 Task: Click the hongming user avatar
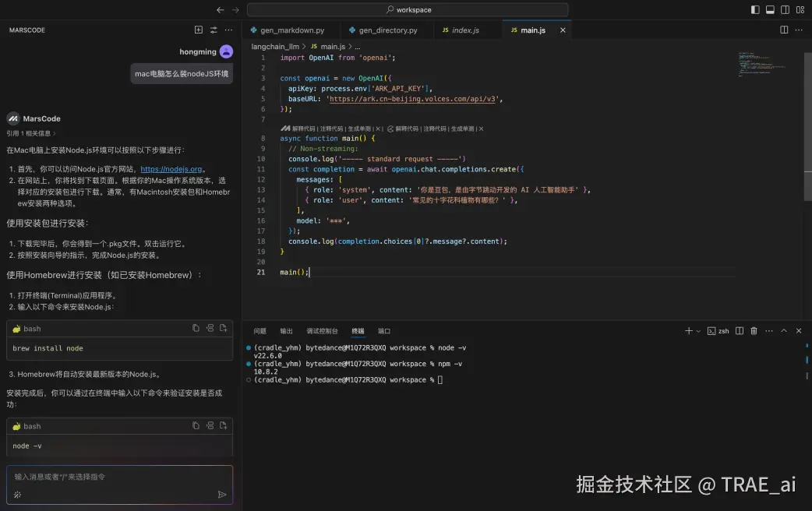[226, 51]
